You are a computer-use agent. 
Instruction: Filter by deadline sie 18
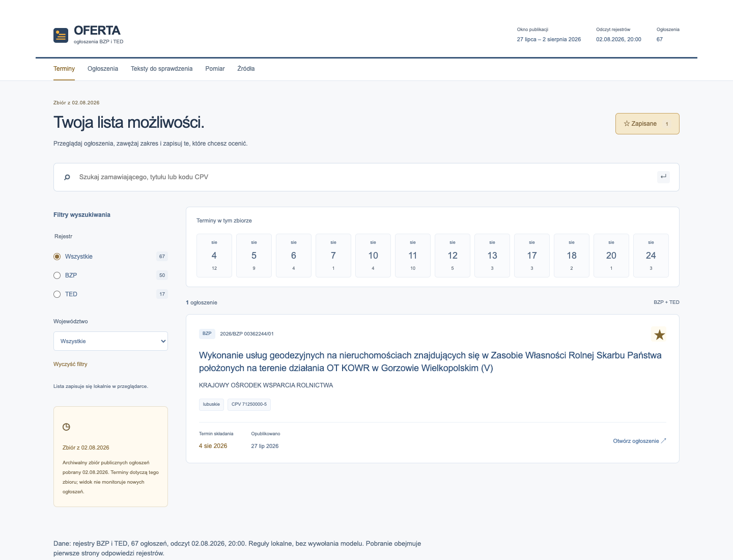[572, 256]
